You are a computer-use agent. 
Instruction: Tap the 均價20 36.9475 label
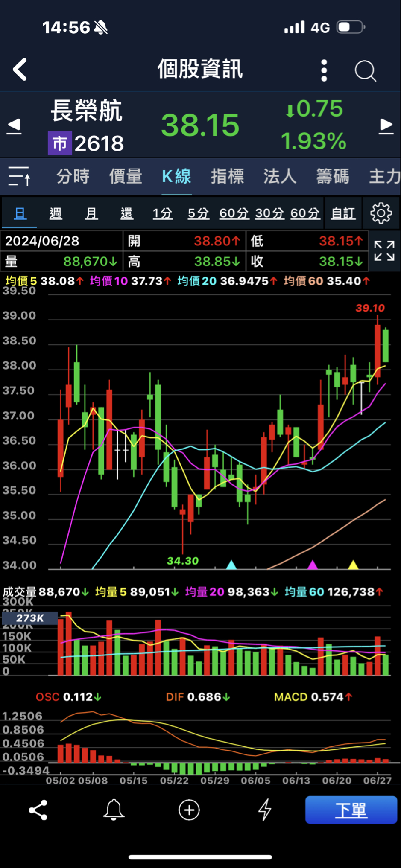point(227,281)
